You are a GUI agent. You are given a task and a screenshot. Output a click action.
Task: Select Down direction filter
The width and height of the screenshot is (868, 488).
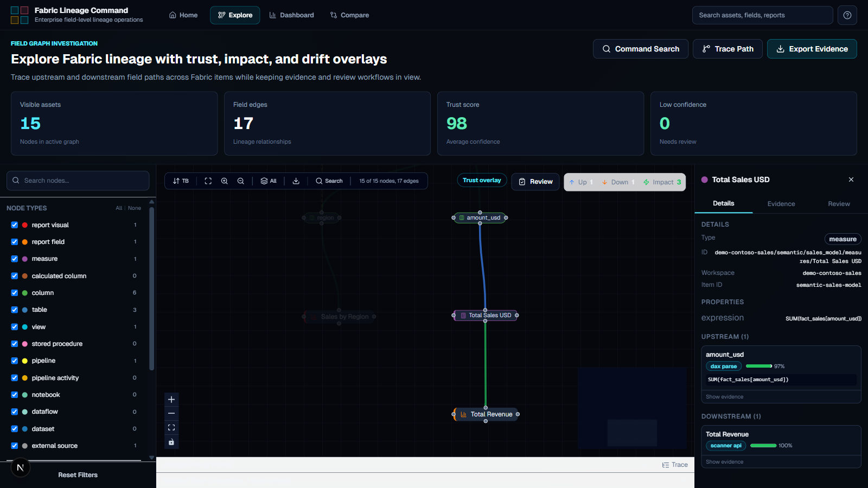click(x=618, y=182)
